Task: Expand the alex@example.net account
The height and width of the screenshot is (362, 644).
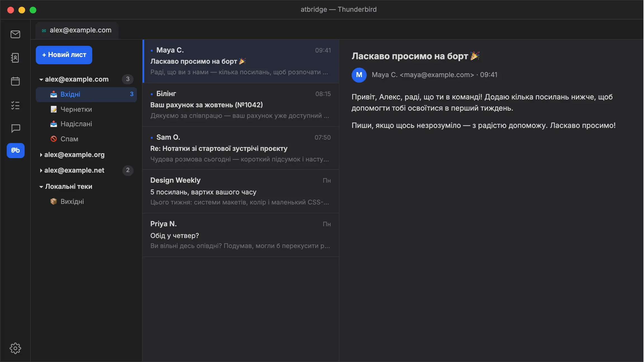Action: point(41,170)
